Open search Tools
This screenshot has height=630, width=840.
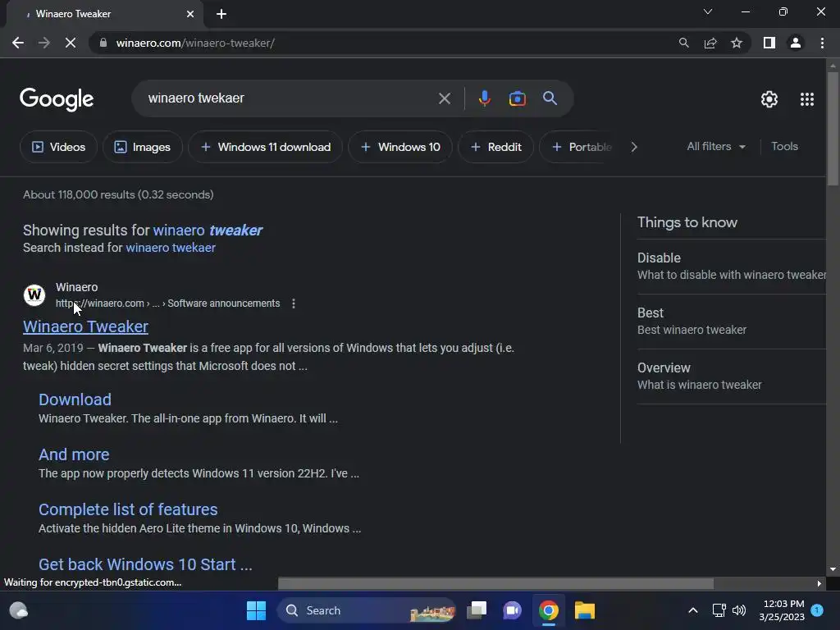[784, 146]
